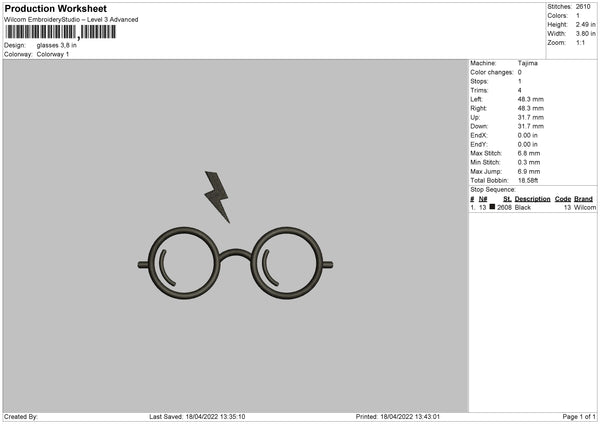Click the Page 1 of 1 indicator
The width and height of the screenshot is (600, 424).
click(579, 417)
